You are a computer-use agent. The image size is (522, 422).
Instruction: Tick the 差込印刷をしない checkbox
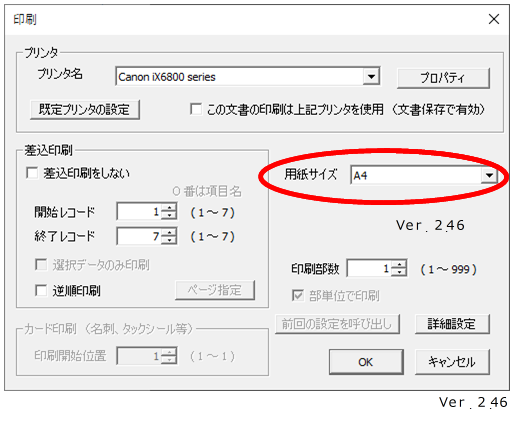(x=32, y=173)
